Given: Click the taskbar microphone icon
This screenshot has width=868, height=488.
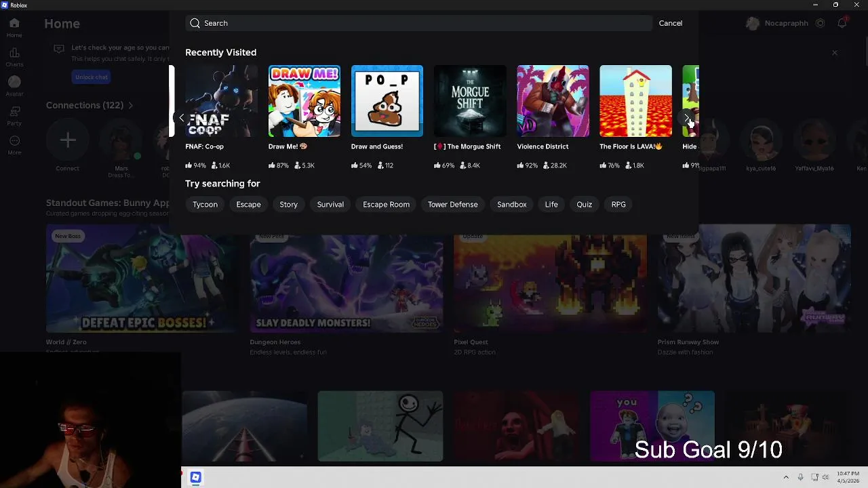Looking at the screenshot, I should [801, 477].
